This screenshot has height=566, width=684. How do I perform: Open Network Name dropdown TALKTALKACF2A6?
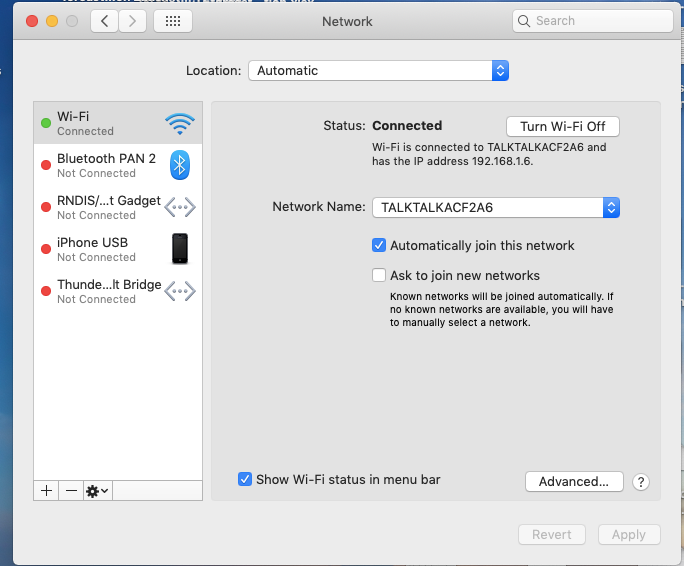click(496, 207)
